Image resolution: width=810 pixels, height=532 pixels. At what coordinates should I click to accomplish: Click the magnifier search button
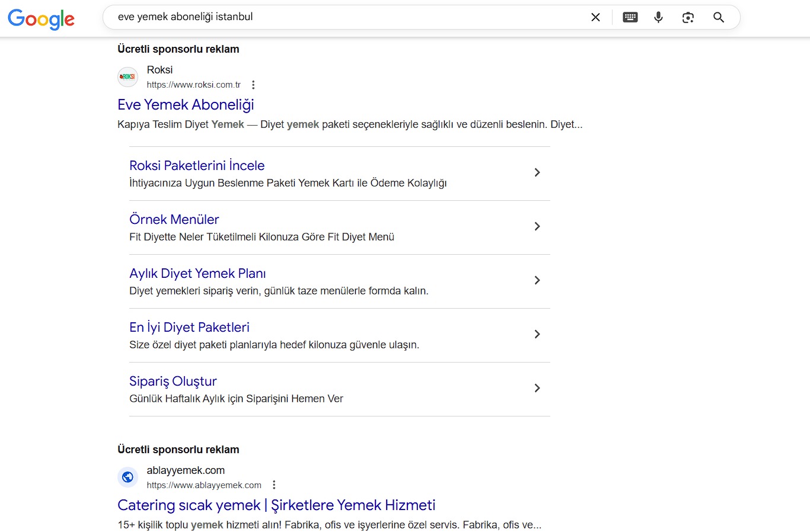tap(718, 17)
